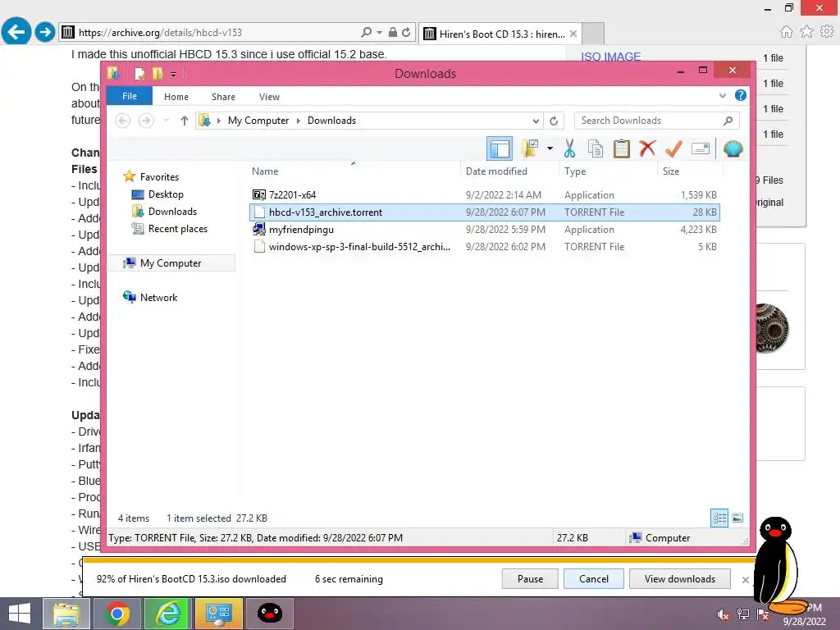Open Chrome from the taskbar

click(117, 614)
